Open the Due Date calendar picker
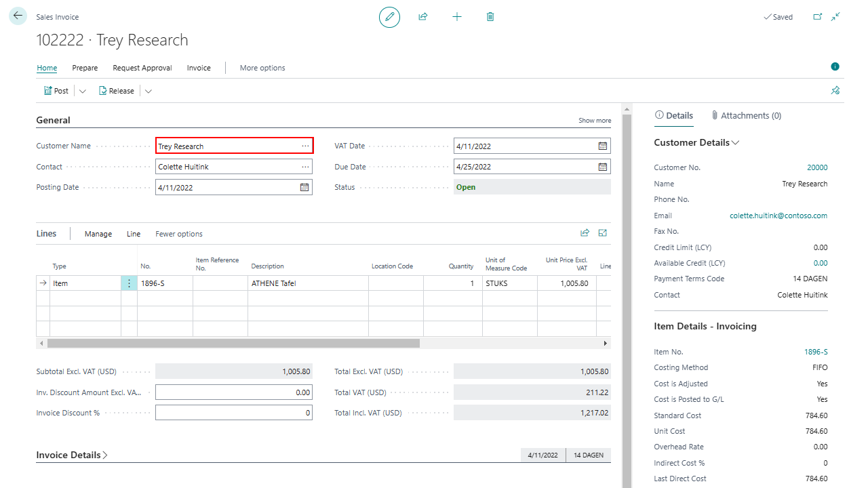 point(603,167)
